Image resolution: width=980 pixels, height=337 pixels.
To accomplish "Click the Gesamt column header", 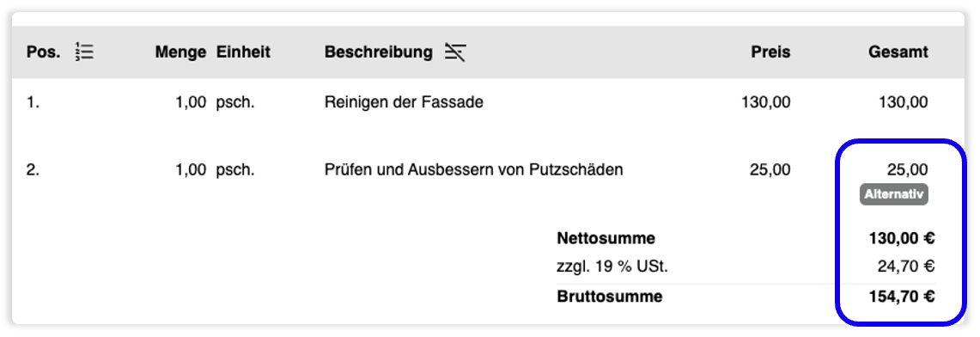I will (898, 52).
